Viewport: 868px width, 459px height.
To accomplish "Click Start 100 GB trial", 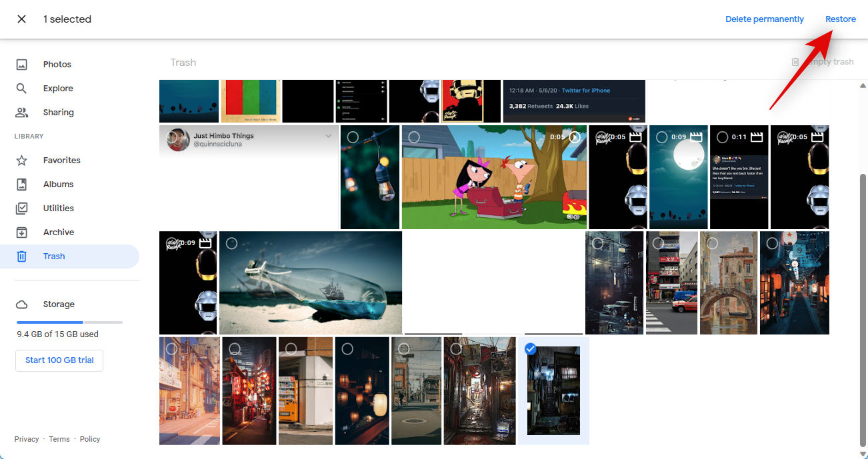I will coord(59,360).
